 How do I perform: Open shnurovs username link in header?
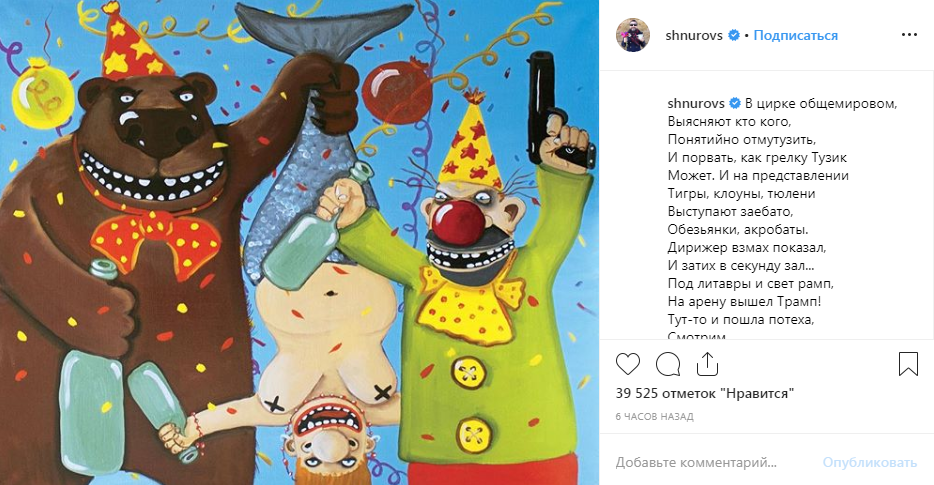(694, 35)
